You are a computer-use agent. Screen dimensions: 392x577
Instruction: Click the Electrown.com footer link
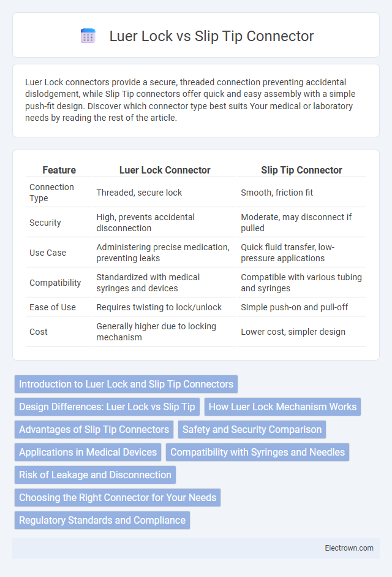click(x=349, y=548)
